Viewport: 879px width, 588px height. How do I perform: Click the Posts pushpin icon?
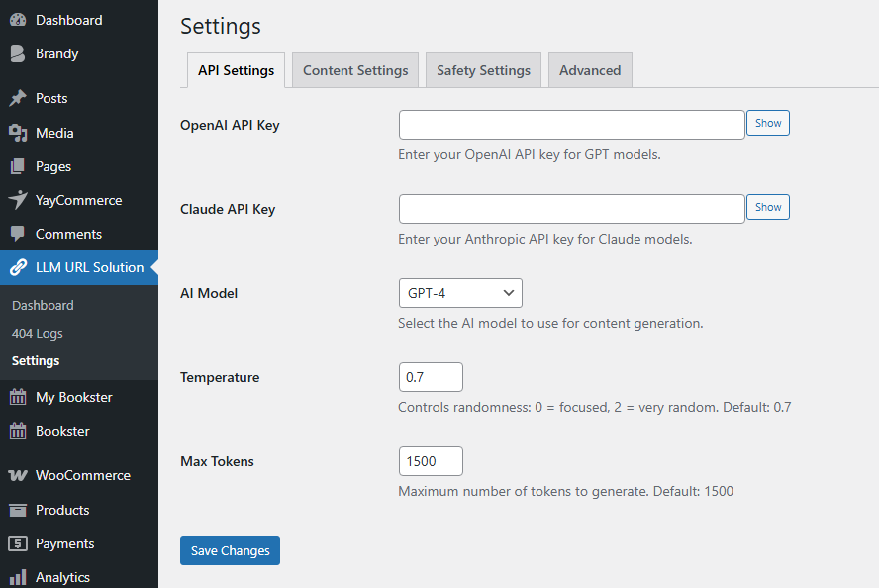(x=18, y=98)
